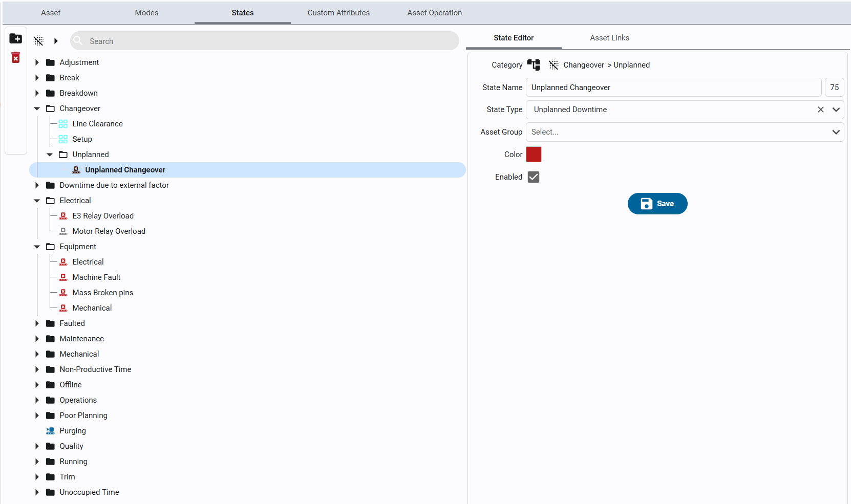Click the E3 Relay Overload state icon
This screenshot has width=851, height=504.
tap(63, 216)
